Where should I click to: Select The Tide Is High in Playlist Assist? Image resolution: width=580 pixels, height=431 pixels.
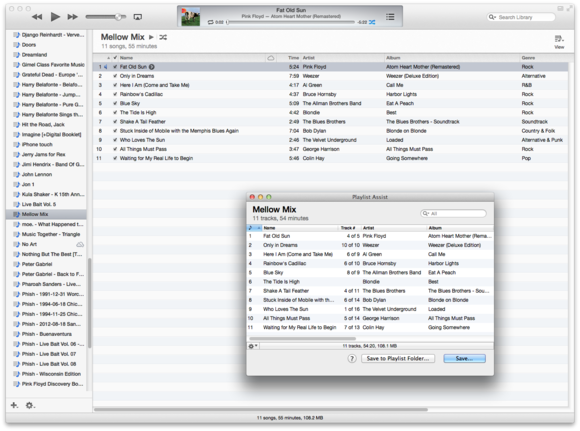click(x=370, y=282)
